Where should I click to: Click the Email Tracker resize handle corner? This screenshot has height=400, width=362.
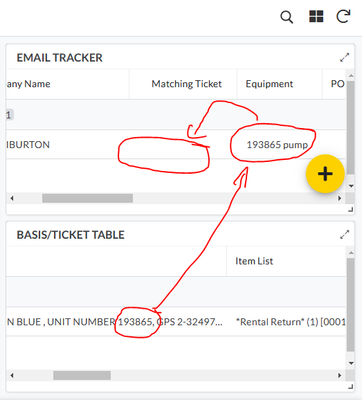[x=350, y=209]
